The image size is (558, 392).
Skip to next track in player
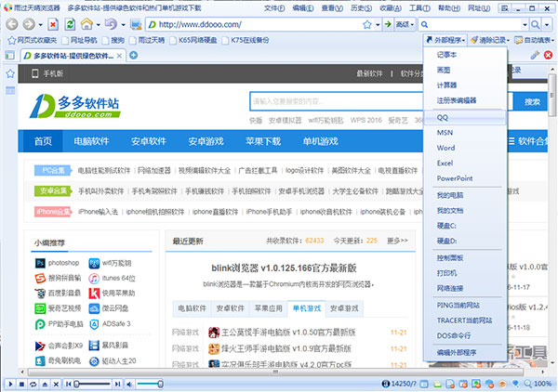pyautogui.click(x=117, y=384)
